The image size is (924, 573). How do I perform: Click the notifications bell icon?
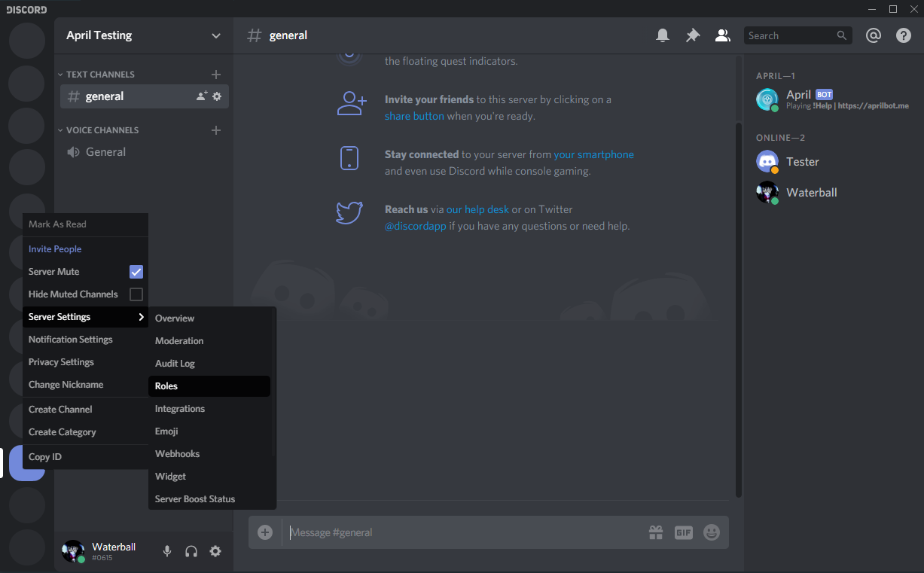(663, 35)
